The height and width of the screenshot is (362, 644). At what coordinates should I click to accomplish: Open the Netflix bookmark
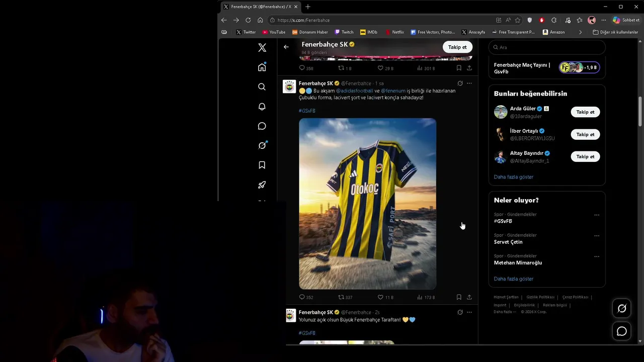[x=394, y=32]
